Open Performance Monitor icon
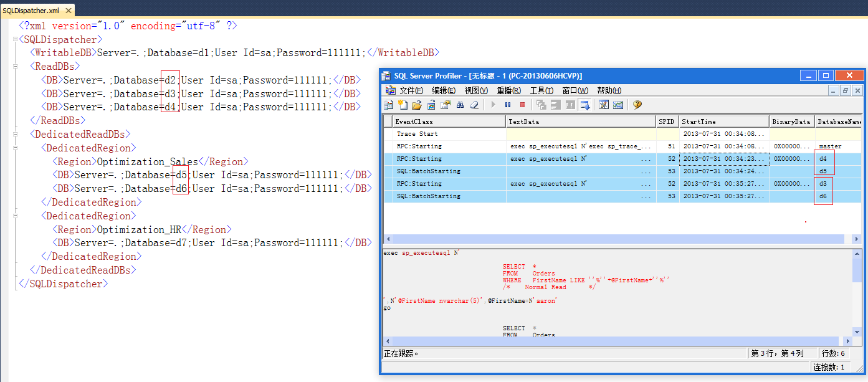 (x=618, y=105)
